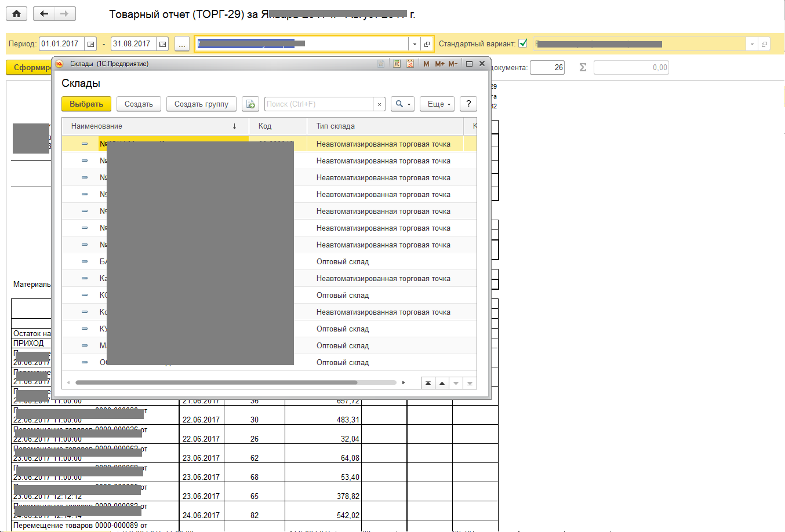Screen dimensions: 785x532
Task: Select the last Оптовый склад row
Action: tap(270, 363)
